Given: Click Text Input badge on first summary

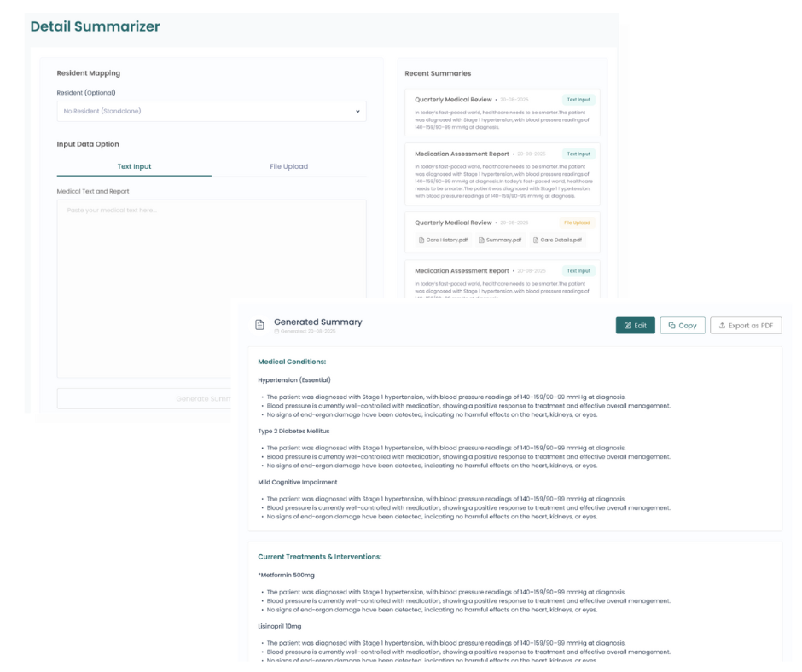Looking at the screenshot, I should click(x=578, y=100).
